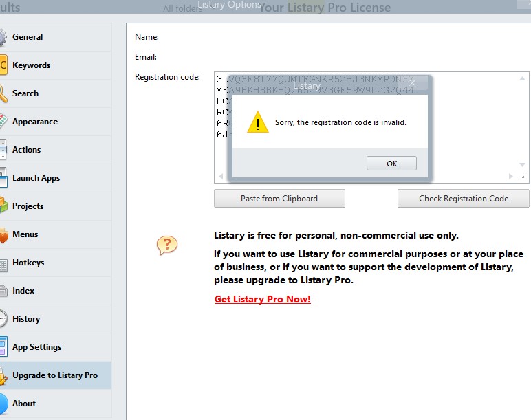The height and width of the screenshot is (420, 531).
Task: Click the General gear icon
Action: pos(3,37)
